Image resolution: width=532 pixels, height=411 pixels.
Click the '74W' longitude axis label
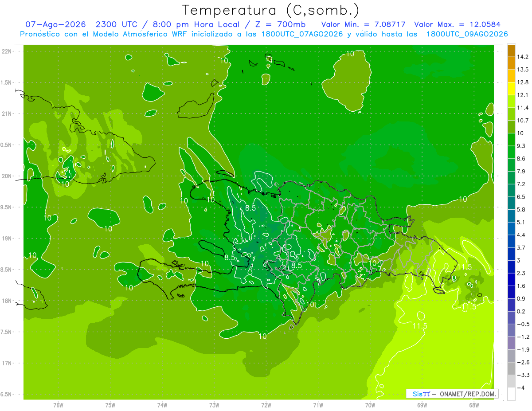pos(162,405)
